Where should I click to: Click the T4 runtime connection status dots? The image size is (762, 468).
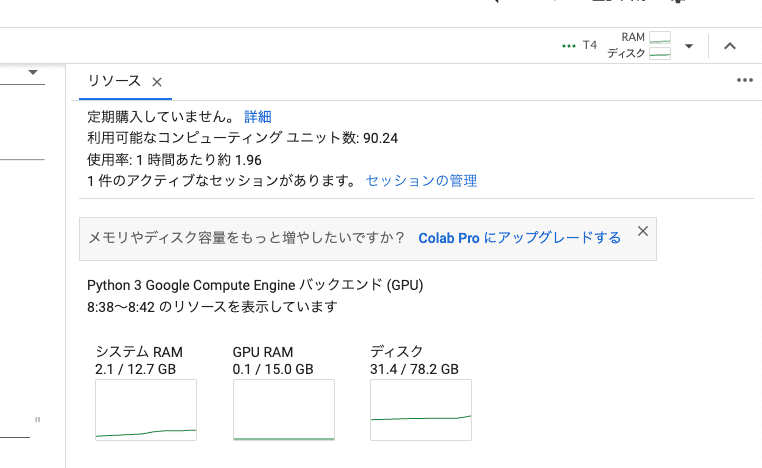569,46
